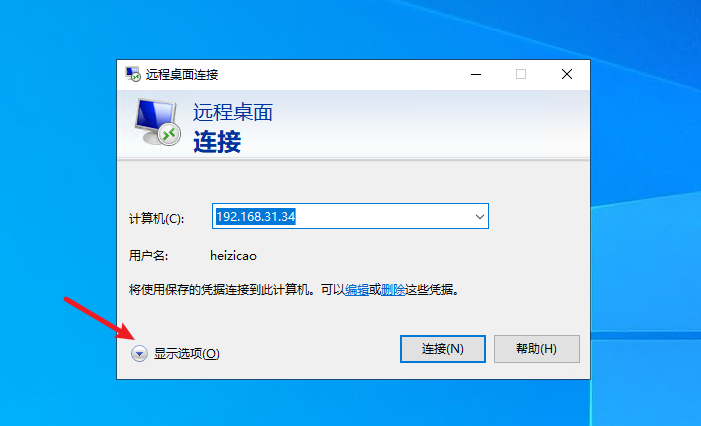Screen dimensions: 701x426
Task: Click the 计算机(C): label
Action: 156,219
